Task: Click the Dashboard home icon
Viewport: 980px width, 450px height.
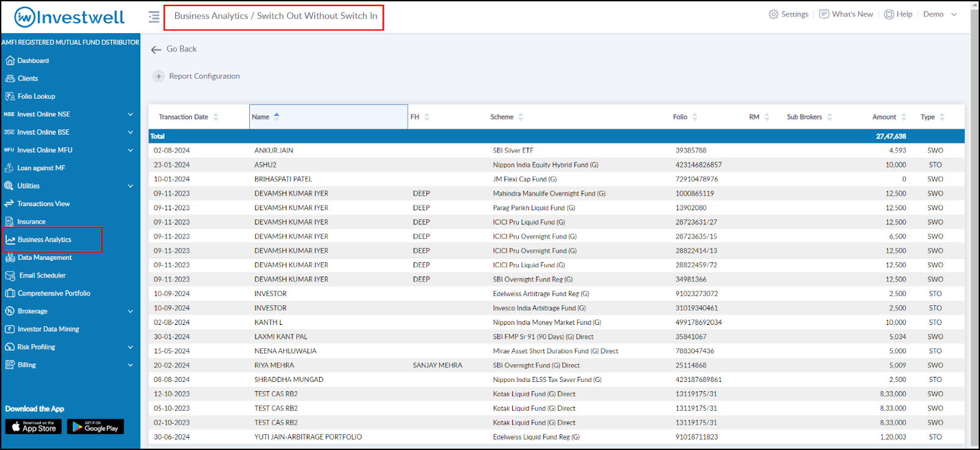Action: click(x=10, y=61)
